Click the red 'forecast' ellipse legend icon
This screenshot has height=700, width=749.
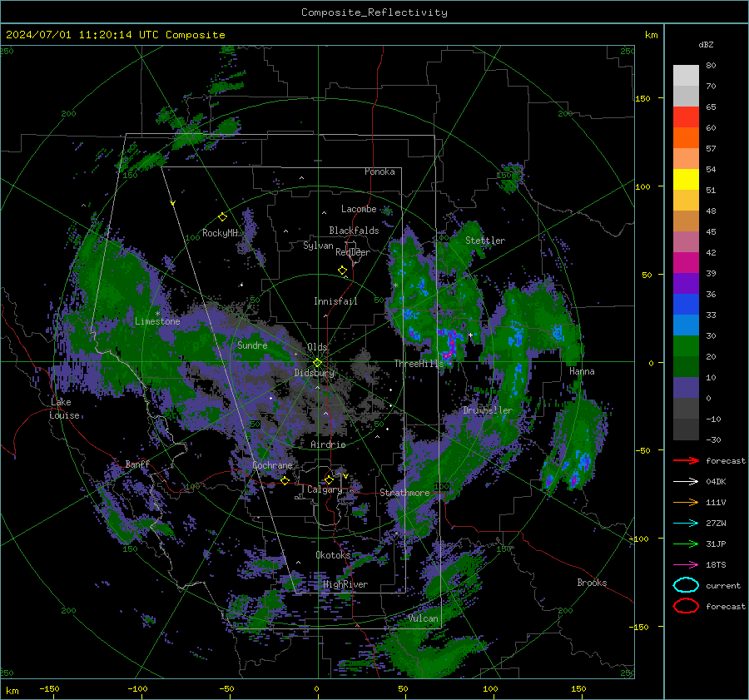coord(686,606)
